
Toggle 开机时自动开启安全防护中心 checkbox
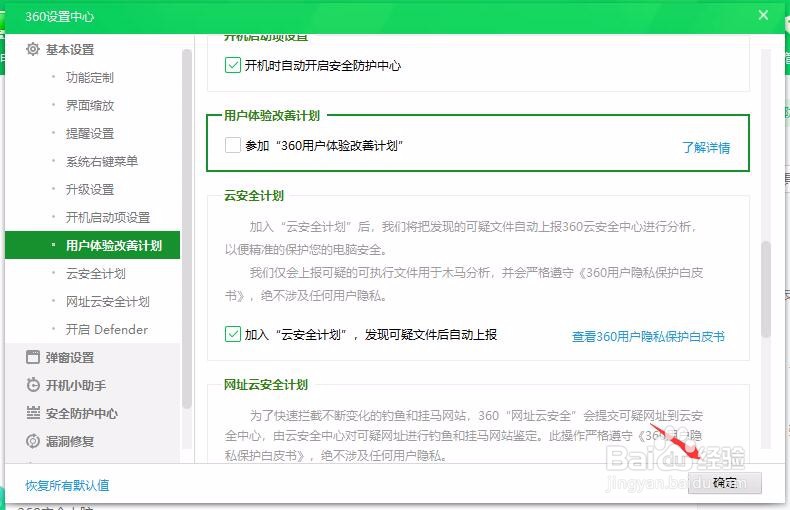pyautogui.click(x=232, y=65)
